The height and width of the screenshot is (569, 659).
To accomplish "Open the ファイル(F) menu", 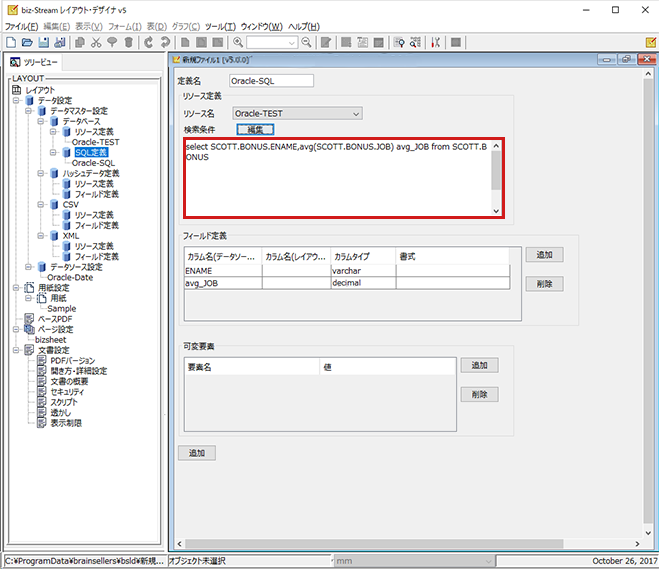I will coord(21,26).
